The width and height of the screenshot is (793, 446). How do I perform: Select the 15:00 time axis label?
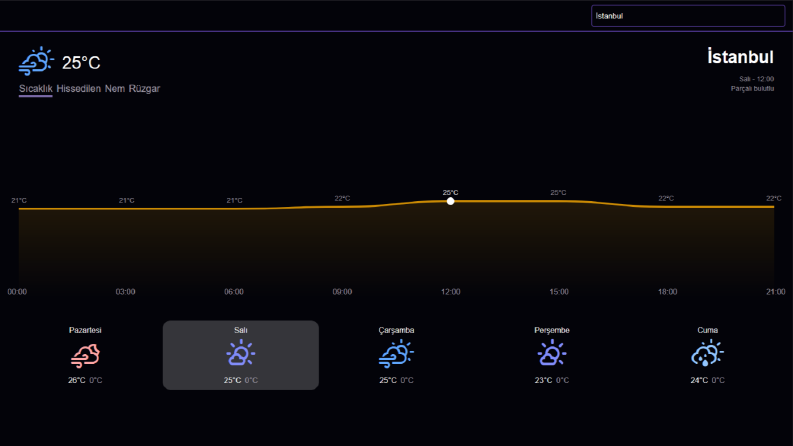click(559, 292)
